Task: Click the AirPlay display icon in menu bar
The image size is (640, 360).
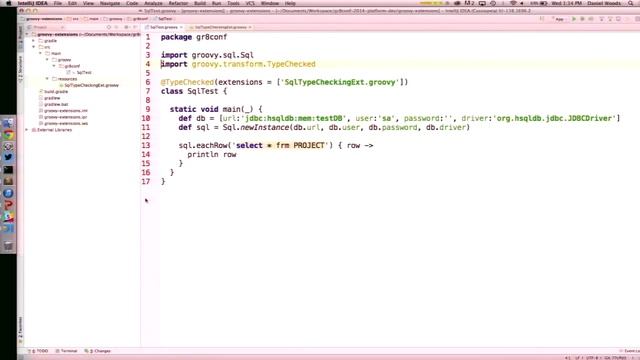Action: tap(482, 3)
